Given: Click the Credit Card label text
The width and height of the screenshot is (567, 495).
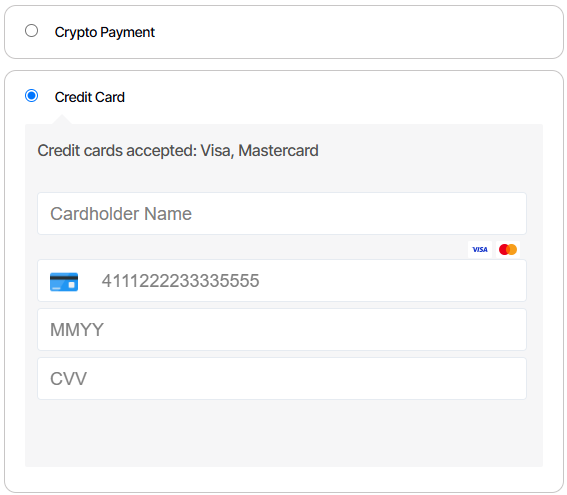Looking at the screenshot, I should [90, 97].
